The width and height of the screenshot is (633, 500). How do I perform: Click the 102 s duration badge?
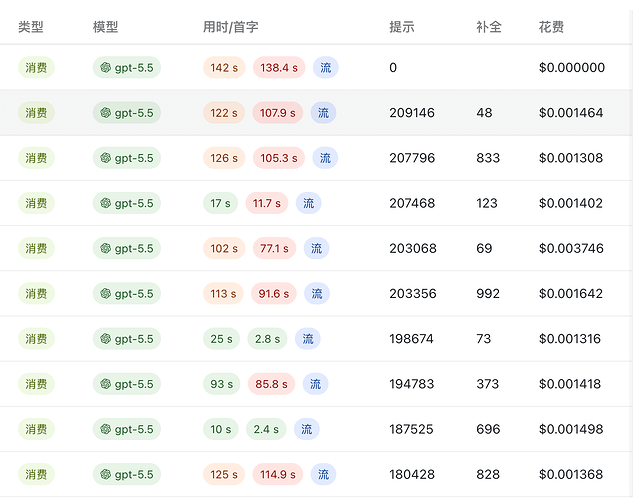click(x=224, y=248)
